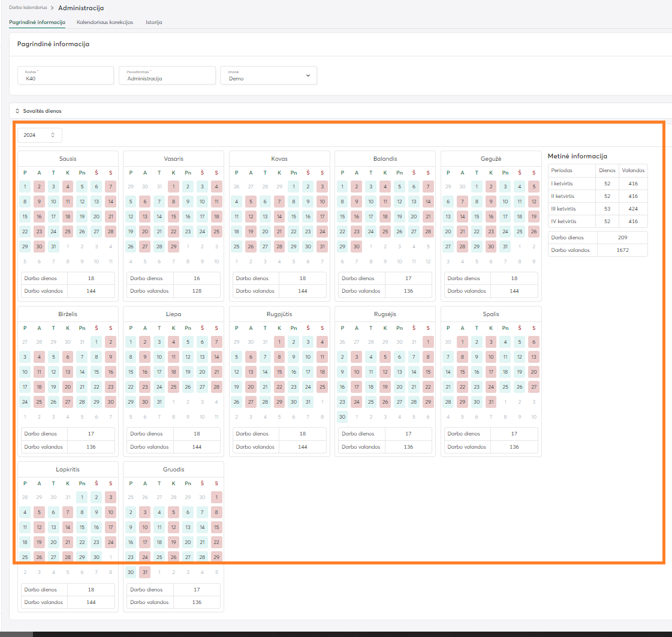This screenshot has height=637, width=672.
Task: Expand the Savaitės dienos section
Action: tap(38, 111)
